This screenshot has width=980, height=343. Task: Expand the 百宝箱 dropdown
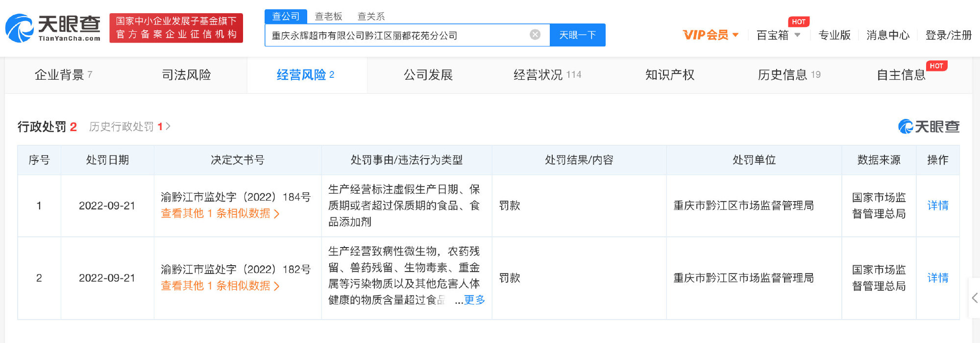pyautogui.click(x=778, y=35)
